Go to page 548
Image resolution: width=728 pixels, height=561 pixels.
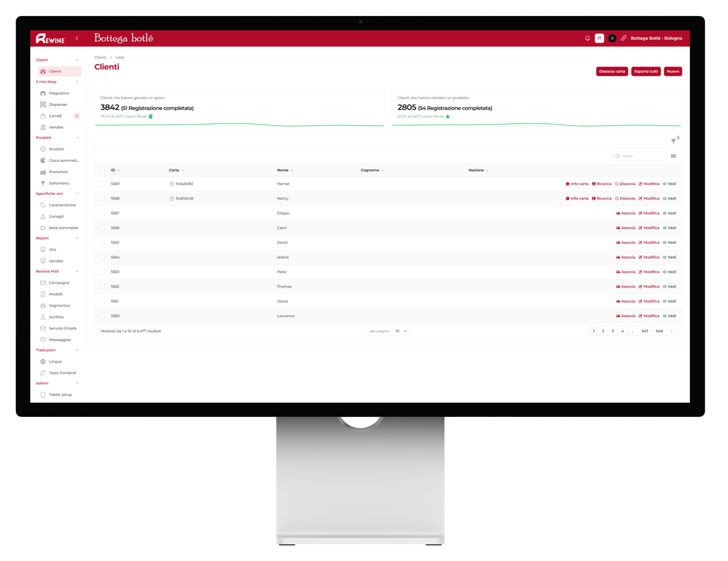point(659,331)
